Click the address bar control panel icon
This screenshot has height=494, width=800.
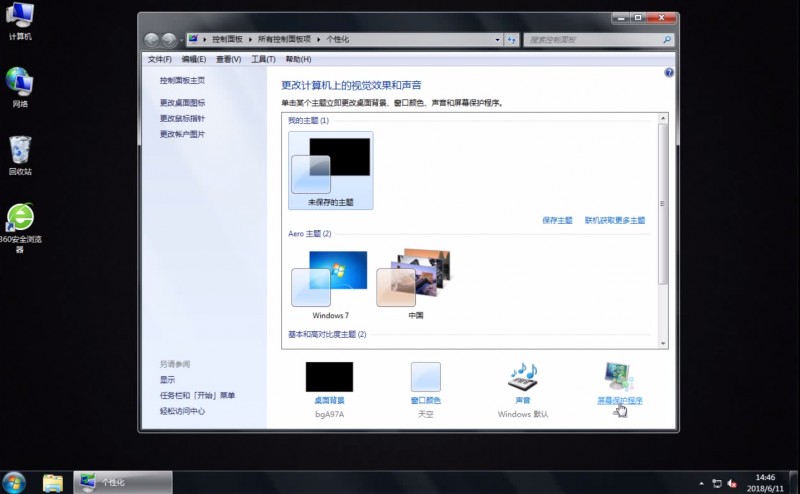(193, 39)
